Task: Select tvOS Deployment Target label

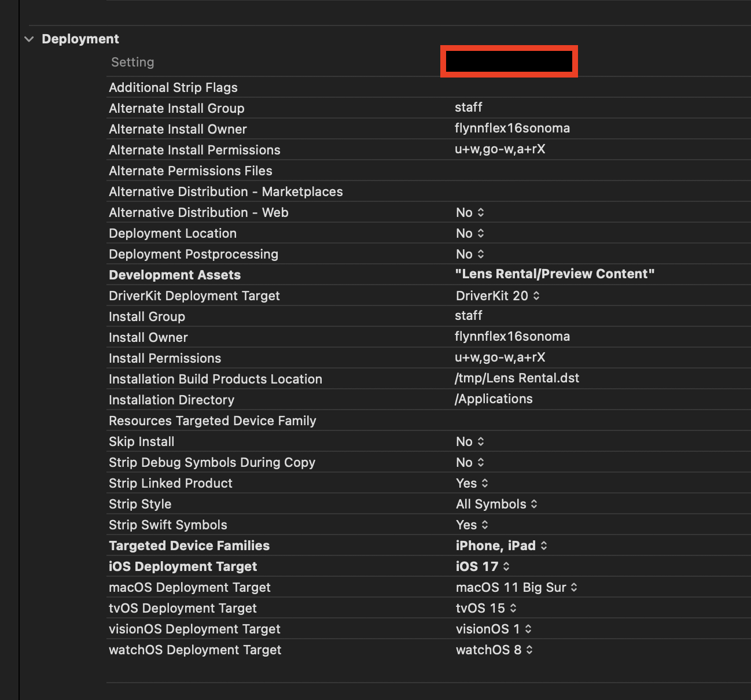Action: tap(183, 609)
